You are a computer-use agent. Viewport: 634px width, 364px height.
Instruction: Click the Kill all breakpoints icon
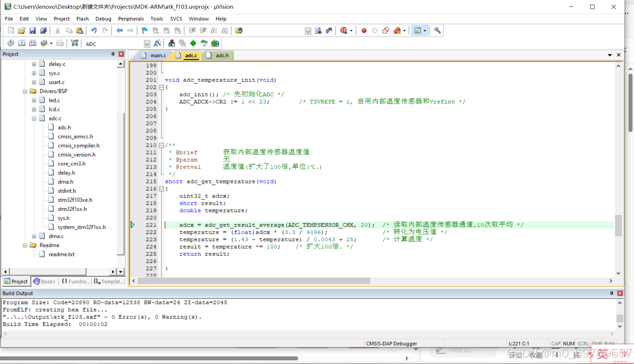coord(397,30)
